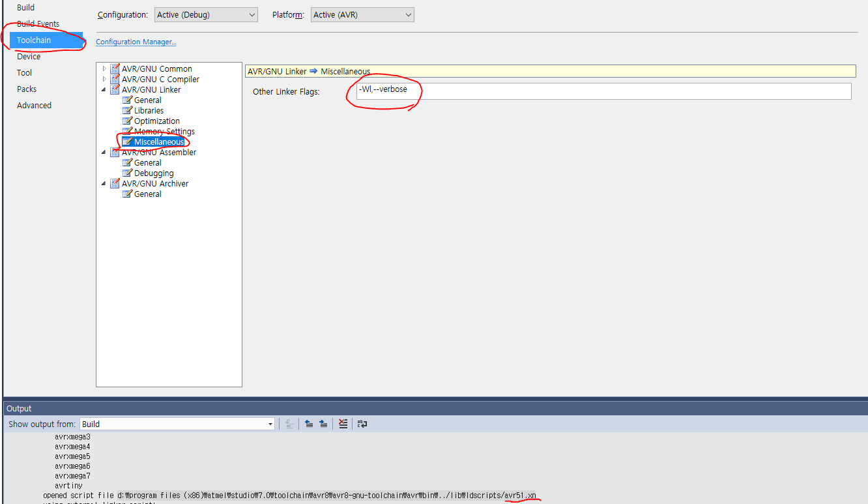The image size is (868, 504).
Task: Click the avrxmega7 output line
Action: [x=72, y=476]
